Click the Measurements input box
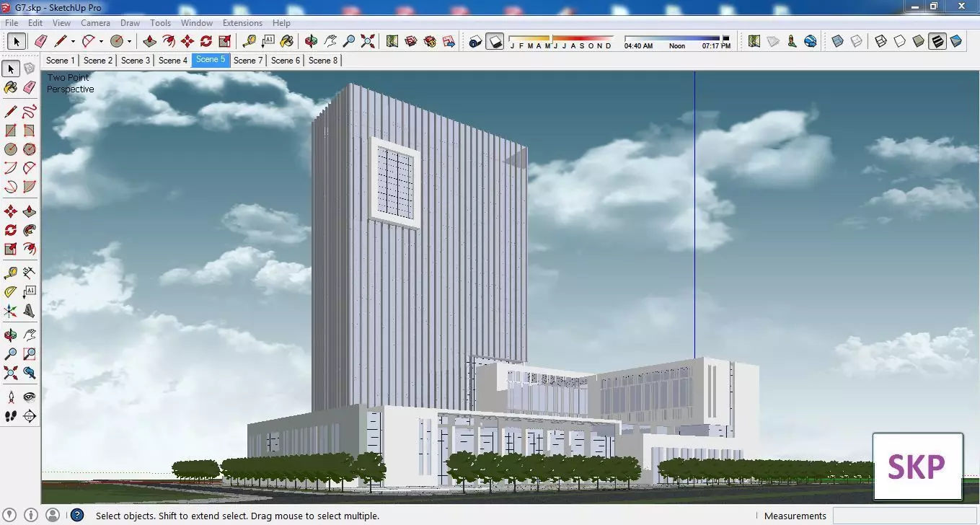The image size is (980, 525). pos(905,516)
